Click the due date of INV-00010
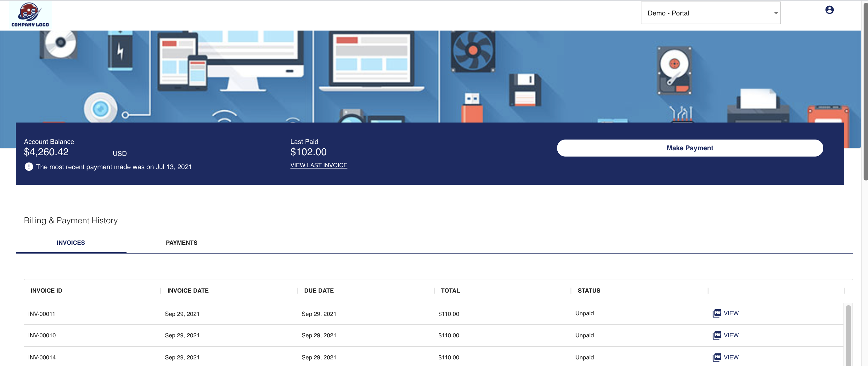Image resolution: width=868 pixels, height=366 pixels. [319, 336]
